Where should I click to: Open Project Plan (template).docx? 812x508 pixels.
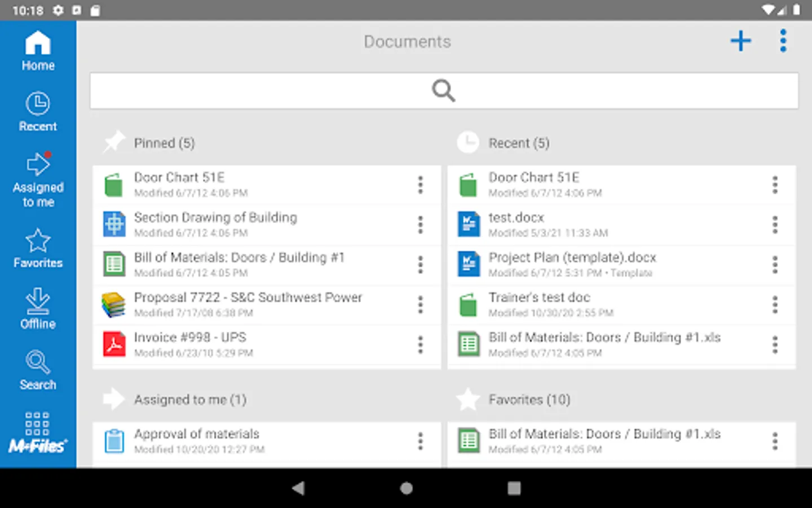[x=621, y=265]
